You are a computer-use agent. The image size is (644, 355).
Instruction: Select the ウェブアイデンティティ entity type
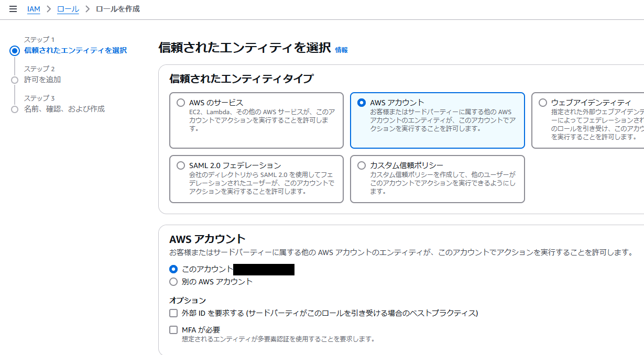pos(542,102)
